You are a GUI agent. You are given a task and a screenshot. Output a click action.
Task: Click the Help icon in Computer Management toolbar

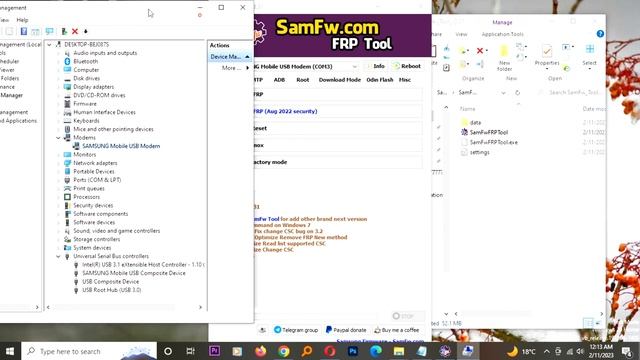pyautogui.click(x=24, y=31)
